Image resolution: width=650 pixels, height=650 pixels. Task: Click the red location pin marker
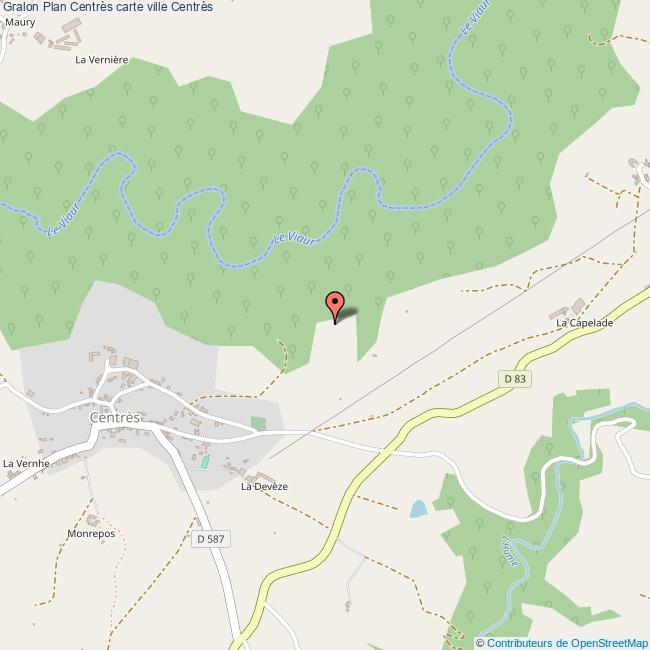[335, 307]
